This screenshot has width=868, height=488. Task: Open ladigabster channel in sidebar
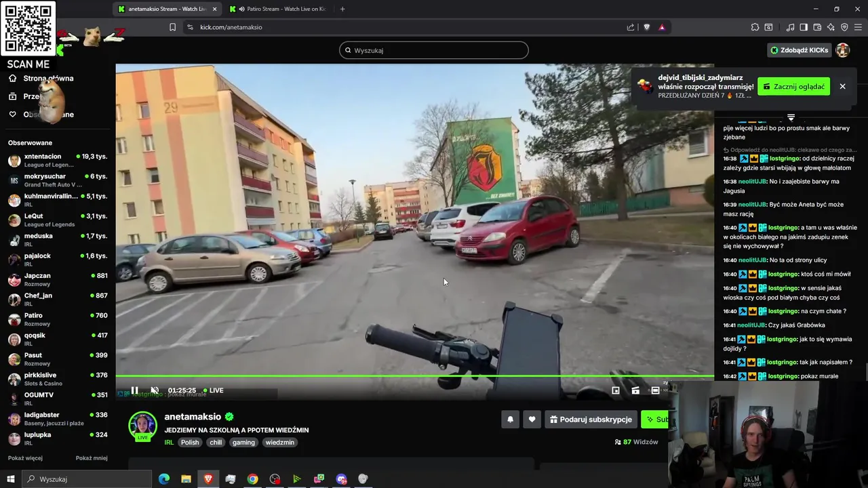pos(58,419)
